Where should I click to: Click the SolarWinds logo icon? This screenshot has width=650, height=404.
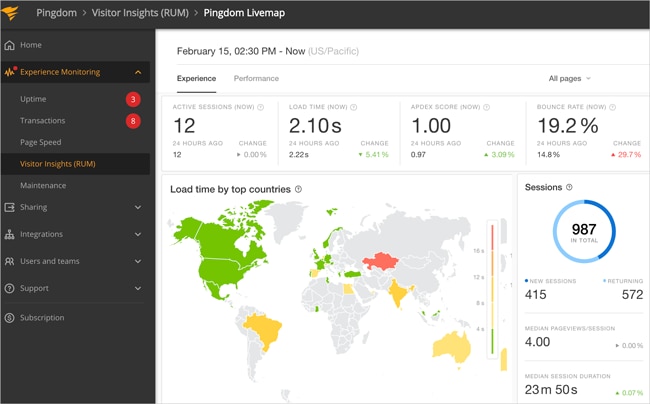click(x=10, y=12)
